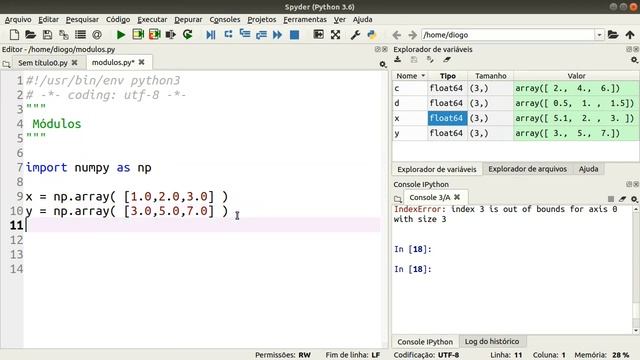Open the PYTHONPATH manager Python icon
The image size is (640, 360).
tap(371, 35)
